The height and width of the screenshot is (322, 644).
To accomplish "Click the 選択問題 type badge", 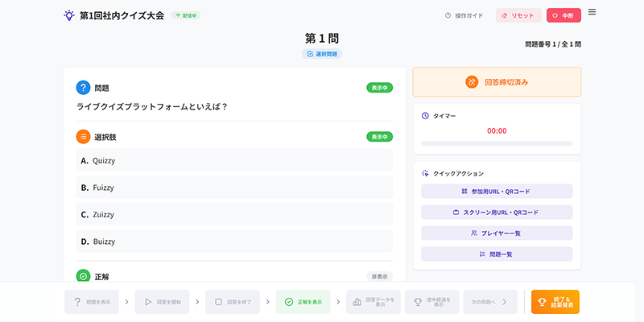I will coord(322,54).
